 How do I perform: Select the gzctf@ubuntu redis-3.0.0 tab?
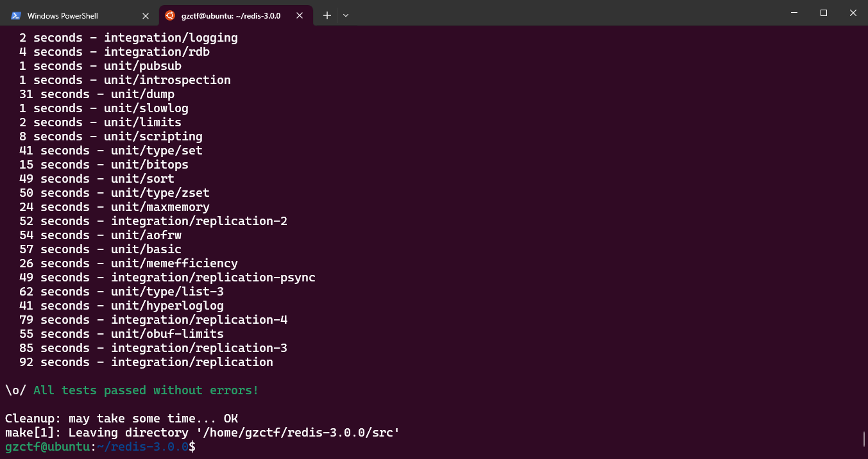(230, 15)
